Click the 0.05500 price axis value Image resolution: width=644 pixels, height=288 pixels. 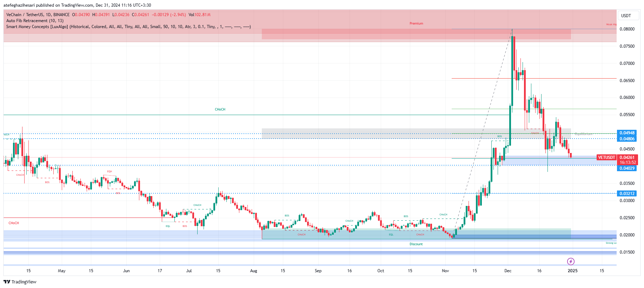pos(627,115)
